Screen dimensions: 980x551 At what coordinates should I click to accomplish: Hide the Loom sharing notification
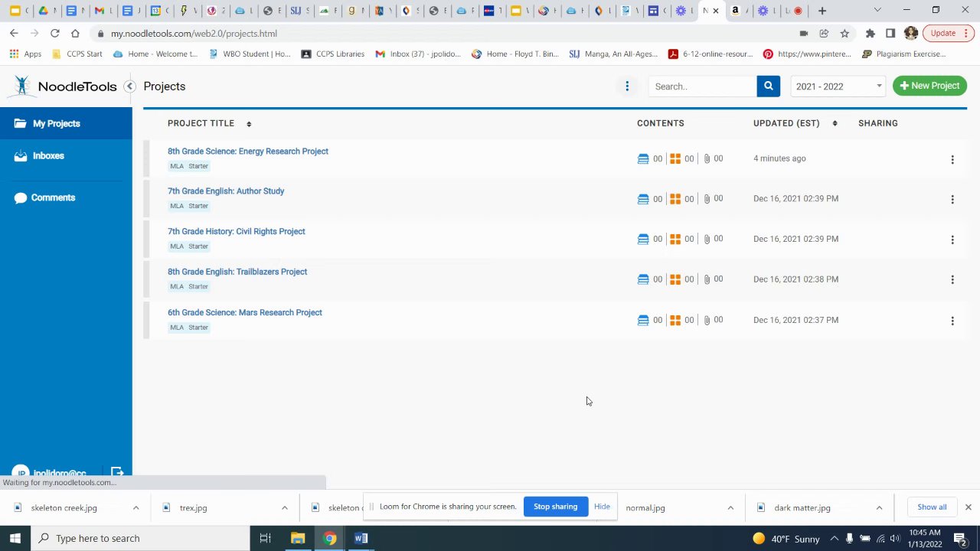tap(602, 507)
